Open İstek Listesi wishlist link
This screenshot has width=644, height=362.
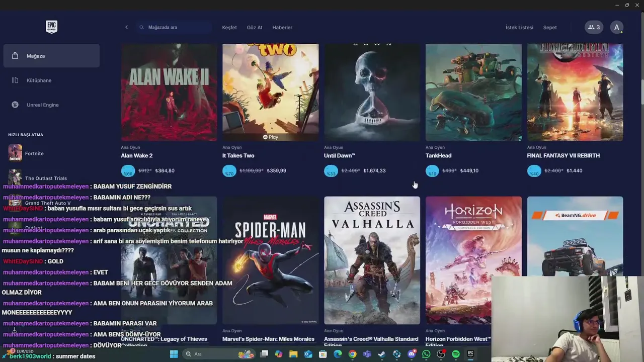pos(519,28)
